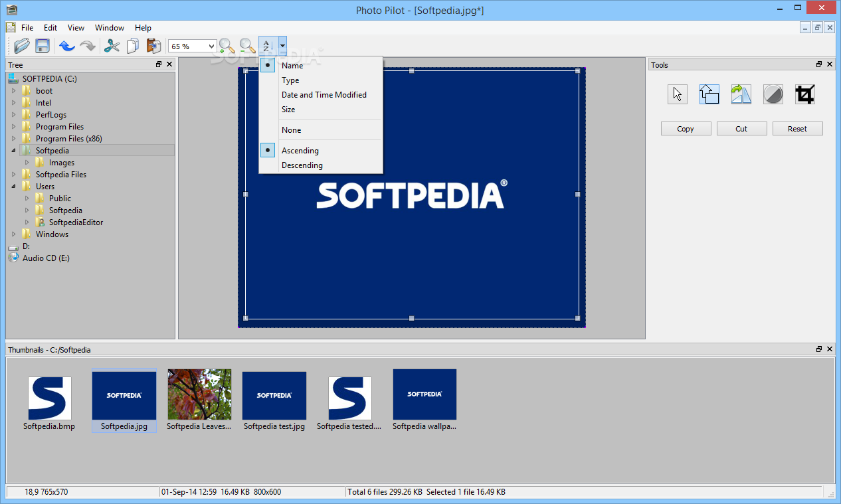Click the sort dropdown arrow button
Image resolution: width=841 pixels, height=504 pixels.
tap(282, 46)
